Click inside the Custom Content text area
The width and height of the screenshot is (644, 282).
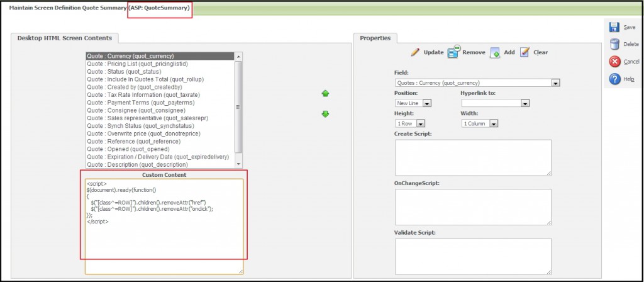(164, 226)
